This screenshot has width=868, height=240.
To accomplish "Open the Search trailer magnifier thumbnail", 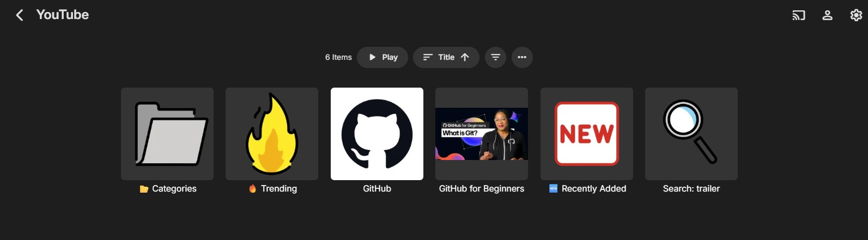I will [x=691, y=134].
